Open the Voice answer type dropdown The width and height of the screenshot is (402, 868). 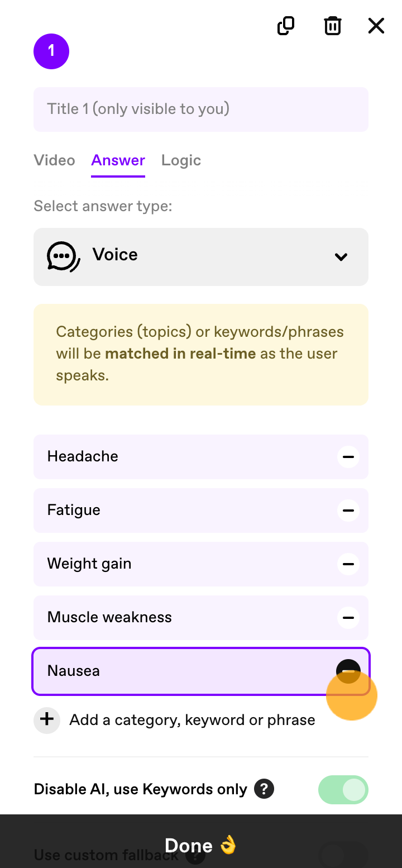(x=201, y=257)
